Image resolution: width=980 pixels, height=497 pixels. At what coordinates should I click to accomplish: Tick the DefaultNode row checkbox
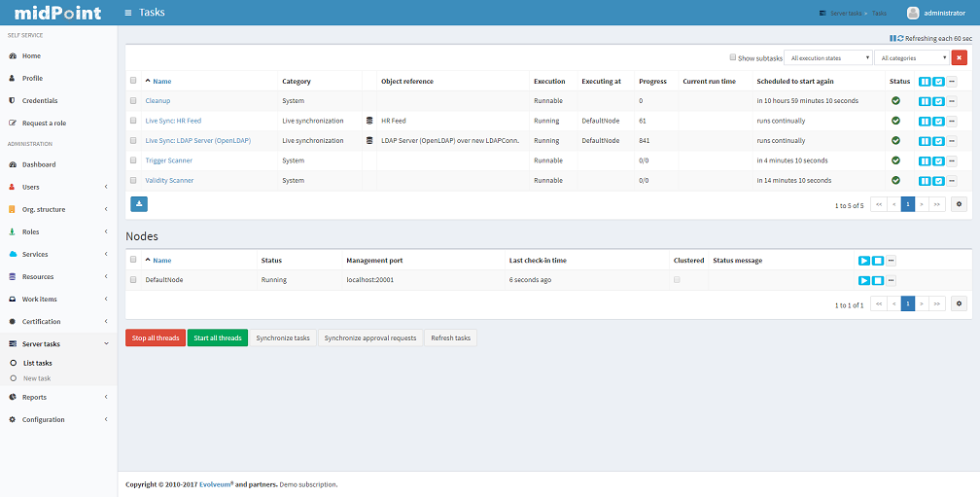point(134,280)
